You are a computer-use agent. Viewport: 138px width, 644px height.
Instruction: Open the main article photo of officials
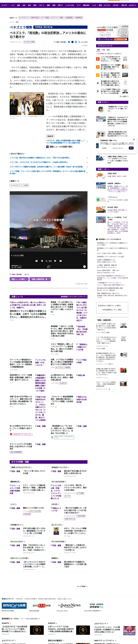pos(27,103)
